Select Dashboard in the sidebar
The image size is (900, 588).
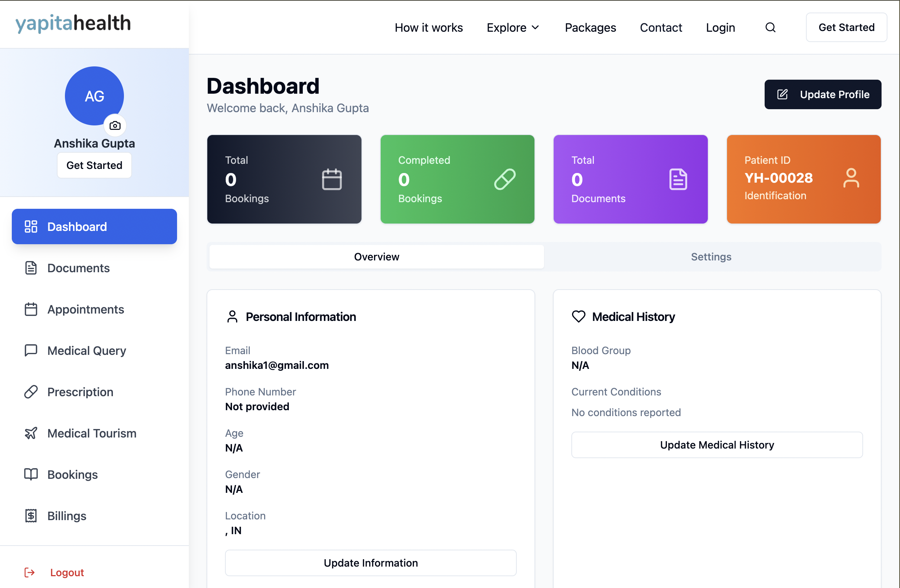pyautogui.click(x=94, y=226)
